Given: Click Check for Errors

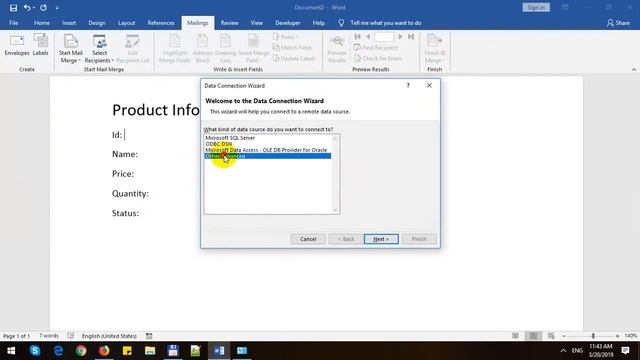Looking at the screenshot, I should 378,58.
